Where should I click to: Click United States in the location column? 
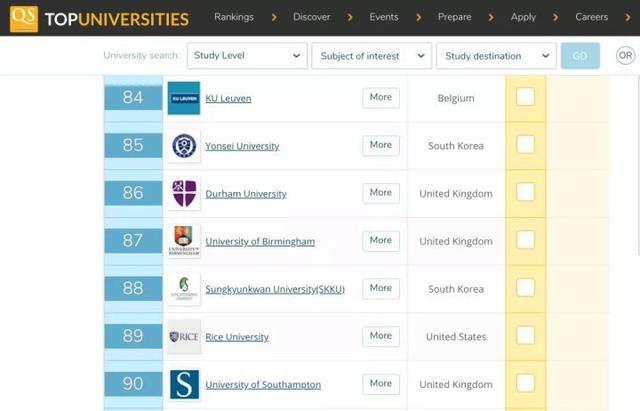(456, 337)
